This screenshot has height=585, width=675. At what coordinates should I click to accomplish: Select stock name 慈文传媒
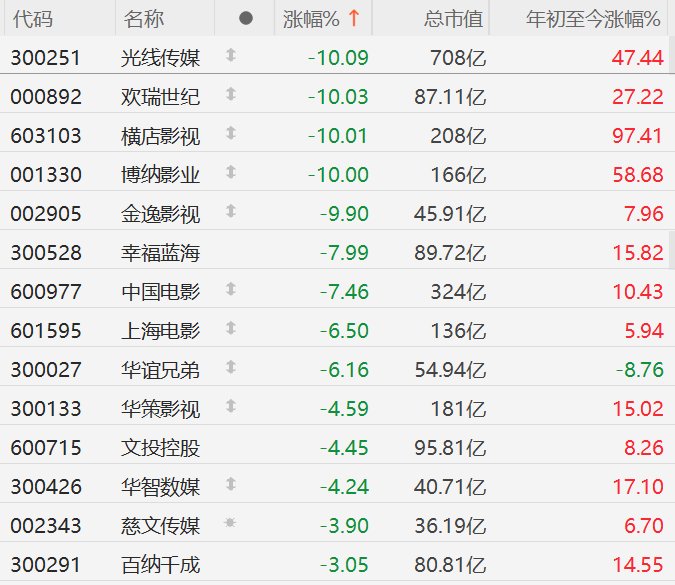click(x=160, y=526)
